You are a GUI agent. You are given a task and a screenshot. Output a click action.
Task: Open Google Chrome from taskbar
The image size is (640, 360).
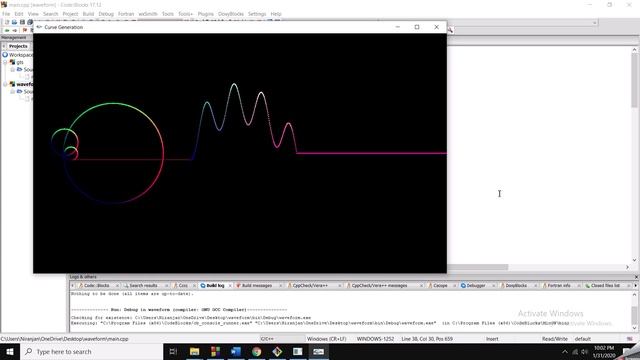click(256, 351)
